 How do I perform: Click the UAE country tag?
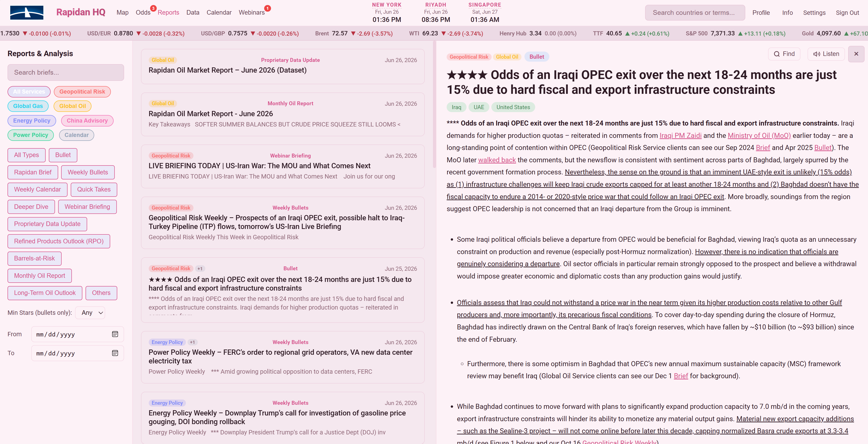(478, 107)
